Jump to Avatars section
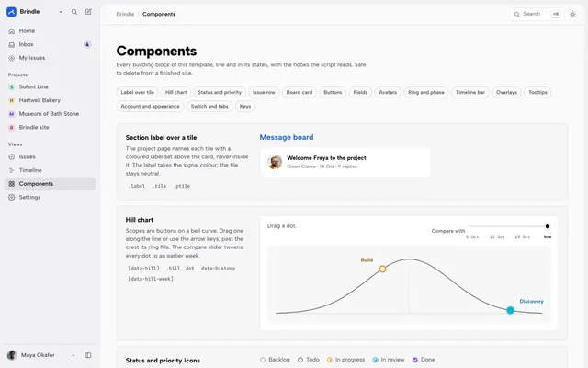The width and height of the screenshot is (588, 368). point(388,92)
